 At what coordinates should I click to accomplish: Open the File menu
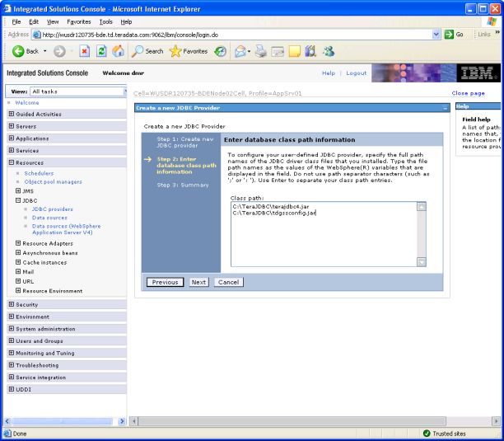tap(16, 22)
